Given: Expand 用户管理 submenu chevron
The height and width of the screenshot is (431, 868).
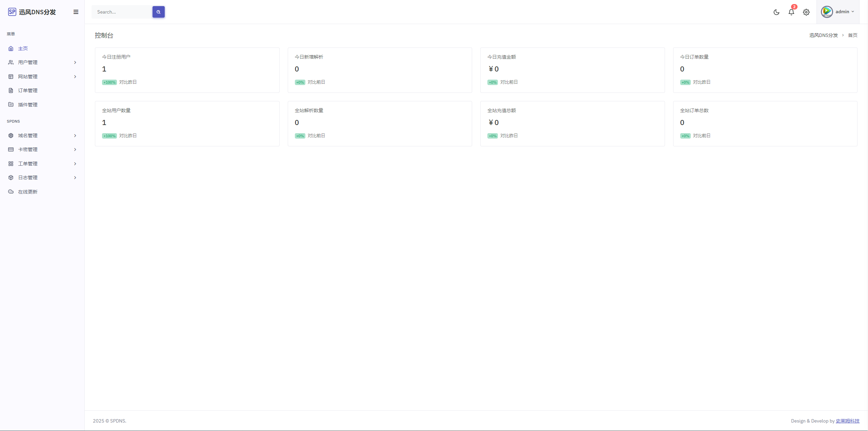Looking at the screenshot, I should tap(75, 62).
